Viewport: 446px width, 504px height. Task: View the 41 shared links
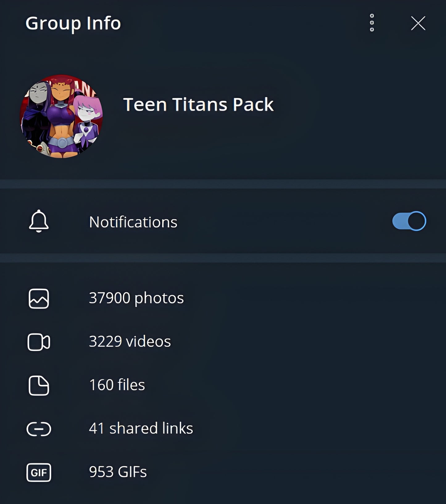(x=141, y=428)
